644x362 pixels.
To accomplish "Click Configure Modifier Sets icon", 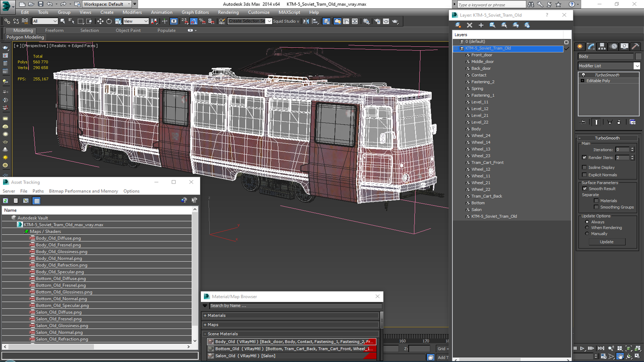I will click(x=633, y=122).
